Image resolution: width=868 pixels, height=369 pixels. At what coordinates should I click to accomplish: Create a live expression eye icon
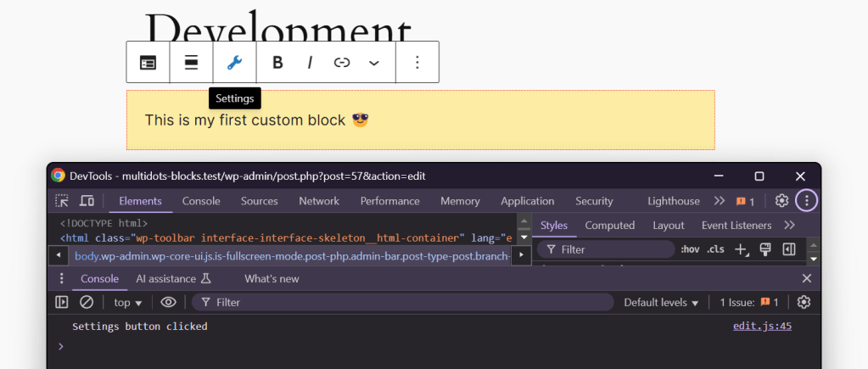(x=168, y=302)
